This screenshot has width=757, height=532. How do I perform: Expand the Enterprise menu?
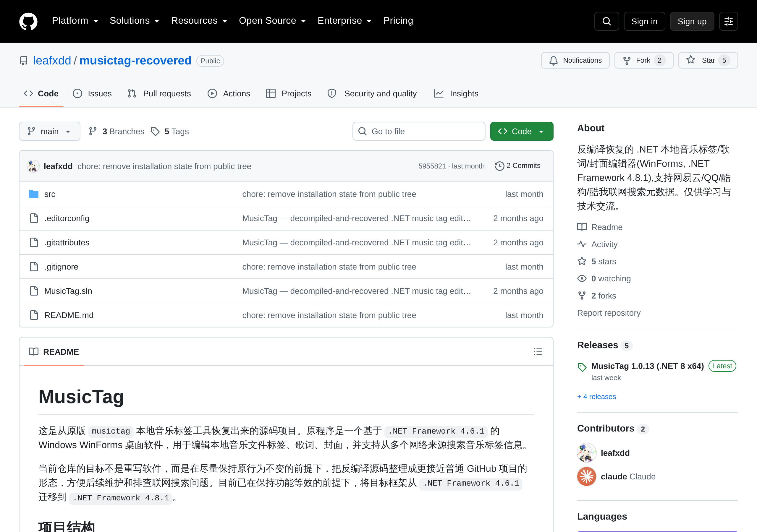coord(344,21)
